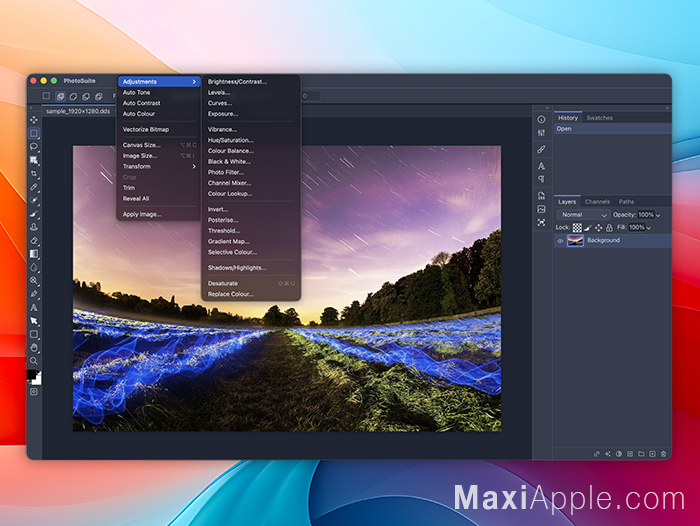Select the Path Selection arrow tool
The image size is (700, 526).
34,321
